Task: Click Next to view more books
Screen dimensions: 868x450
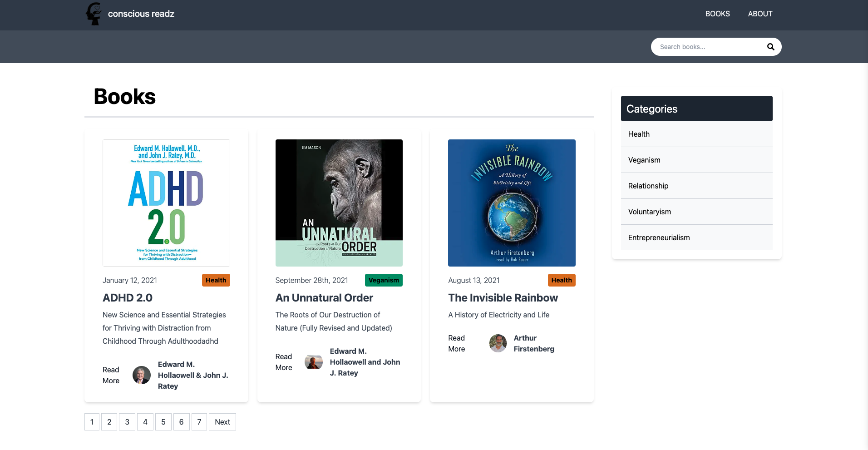Action: (x=222, y=422)
